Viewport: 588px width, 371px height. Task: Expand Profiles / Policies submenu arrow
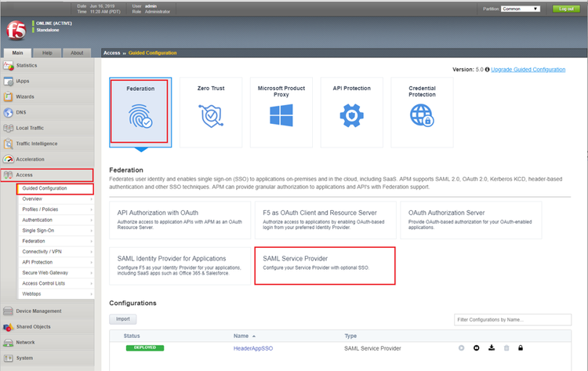pyautogui.click(x=91, y=209)
